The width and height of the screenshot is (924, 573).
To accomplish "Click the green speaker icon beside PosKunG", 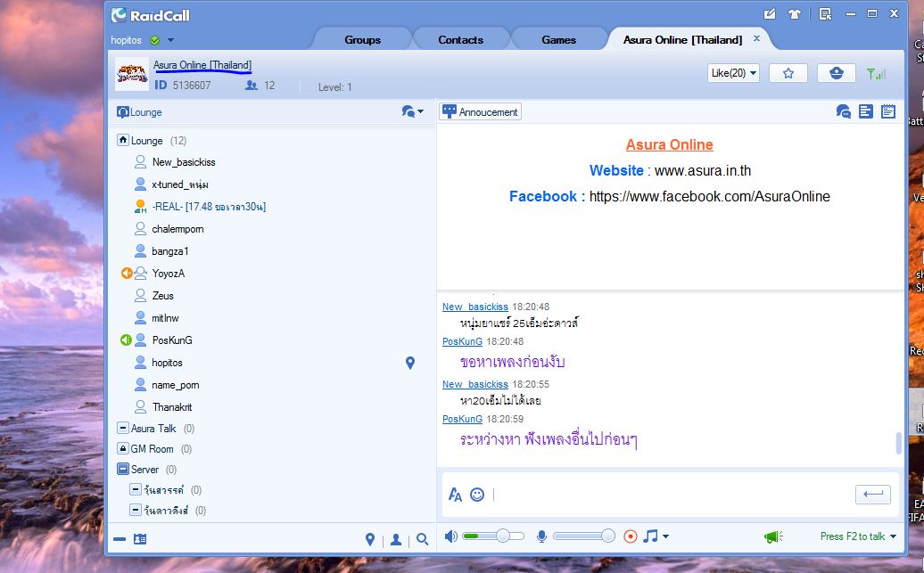I will (x=126, y=340).
